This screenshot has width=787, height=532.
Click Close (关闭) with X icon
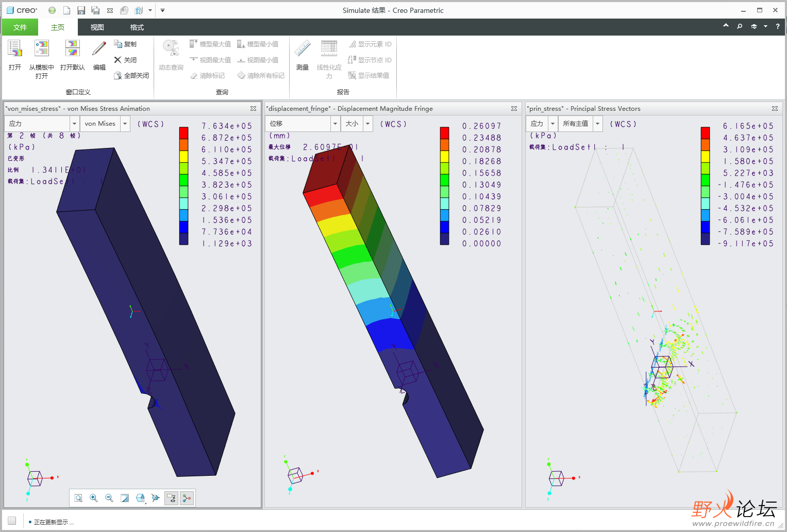point(125,60)
